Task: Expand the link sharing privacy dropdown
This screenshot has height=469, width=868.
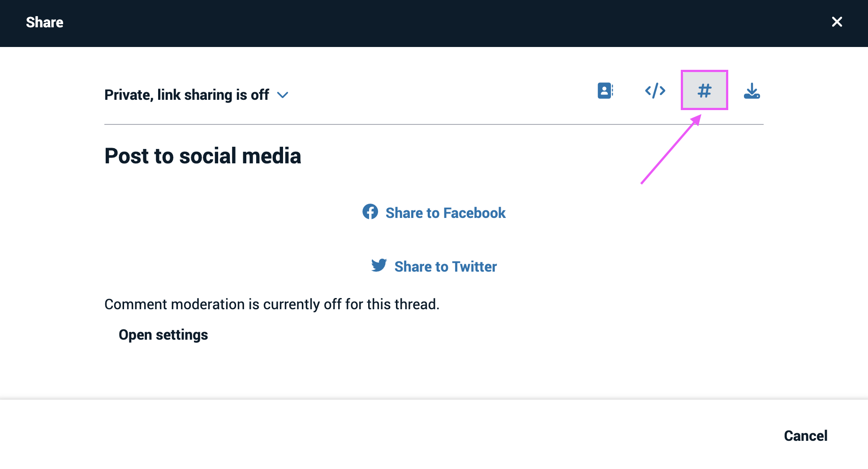Action: pos(196,95)
